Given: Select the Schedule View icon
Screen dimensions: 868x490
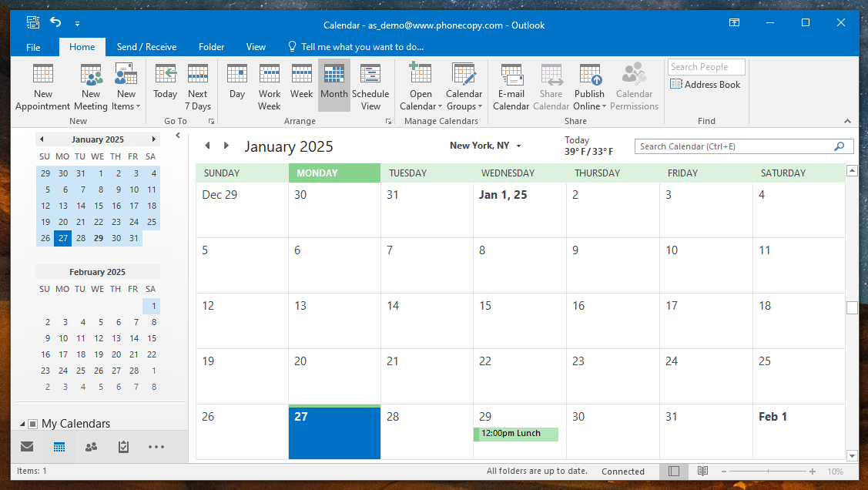Looking at the screenshot, I should 370,75.
